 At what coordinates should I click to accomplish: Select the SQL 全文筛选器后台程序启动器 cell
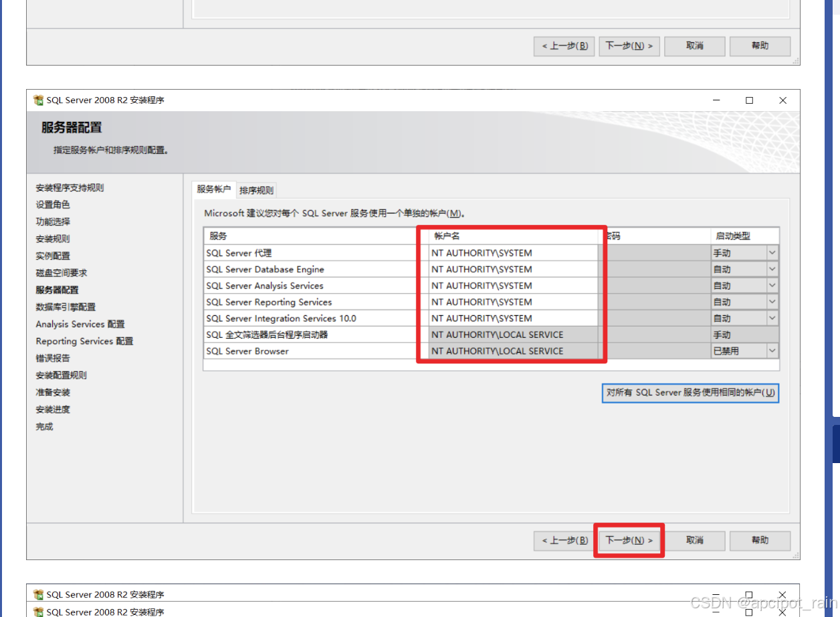click(316, 335)
